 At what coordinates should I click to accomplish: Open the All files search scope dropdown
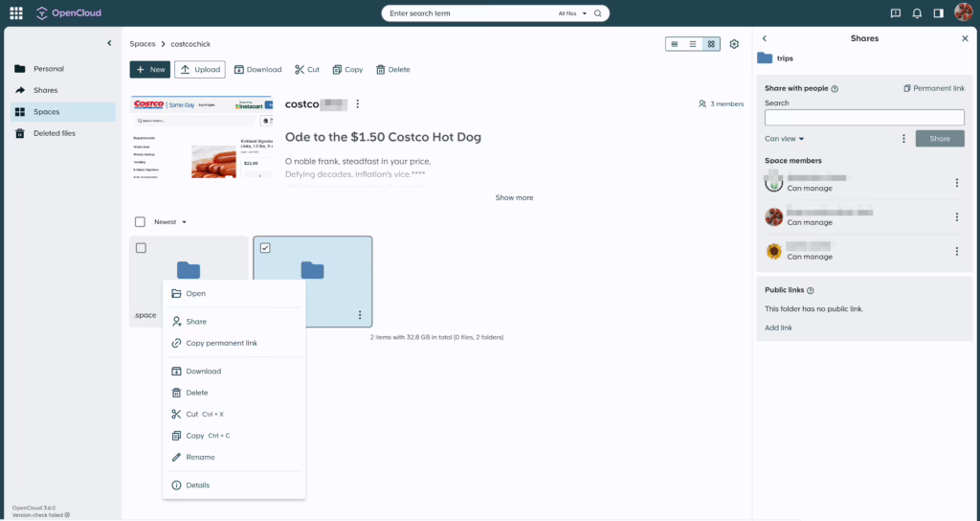(x=572, y=13)
